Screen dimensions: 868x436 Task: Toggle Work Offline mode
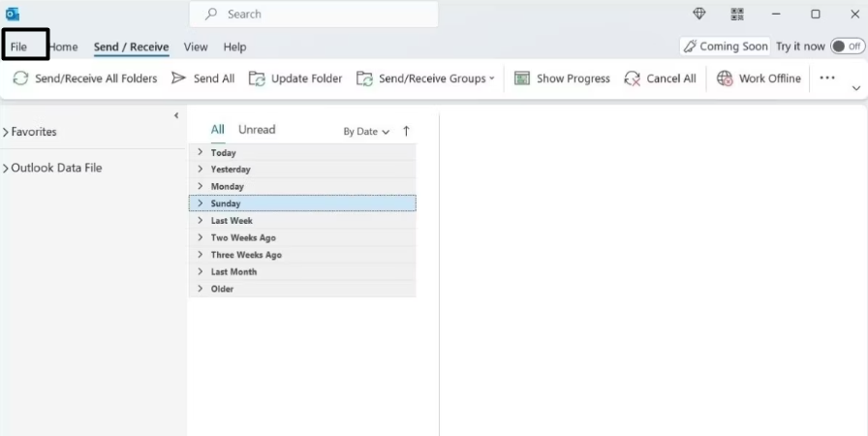click(x=759, y=78)
